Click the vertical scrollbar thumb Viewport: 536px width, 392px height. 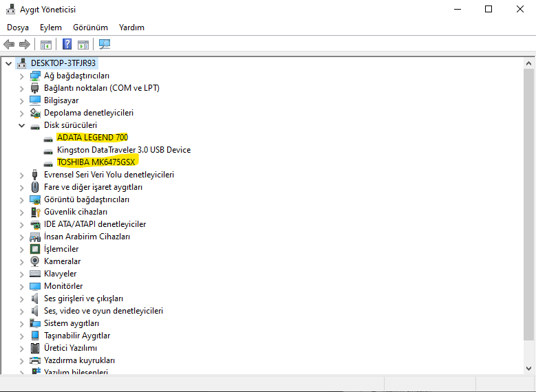point(528,204)
